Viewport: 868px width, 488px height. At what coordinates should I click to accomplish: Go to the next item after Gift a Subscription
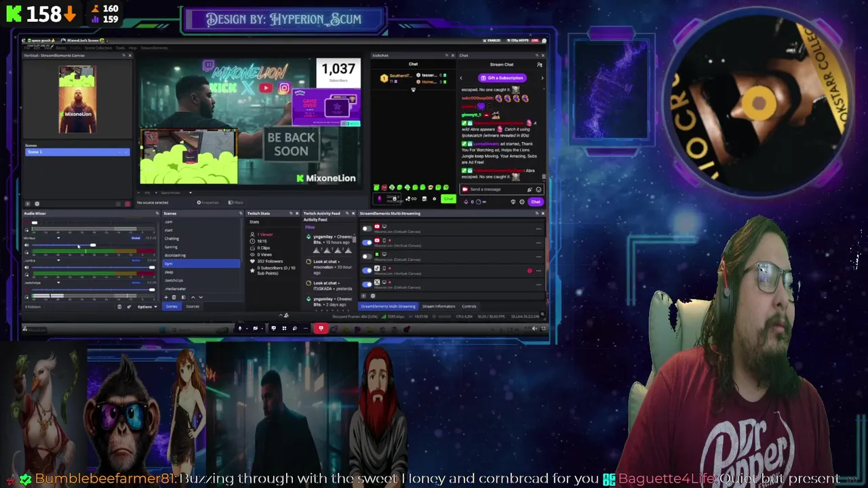[542, 78]
